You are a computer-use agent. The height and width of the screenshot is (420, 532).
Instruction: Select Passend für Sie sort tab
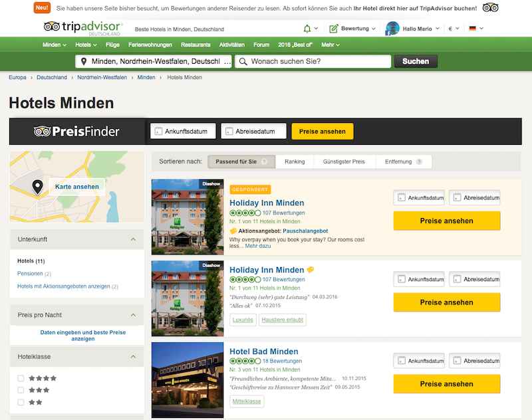click(241, 161)
